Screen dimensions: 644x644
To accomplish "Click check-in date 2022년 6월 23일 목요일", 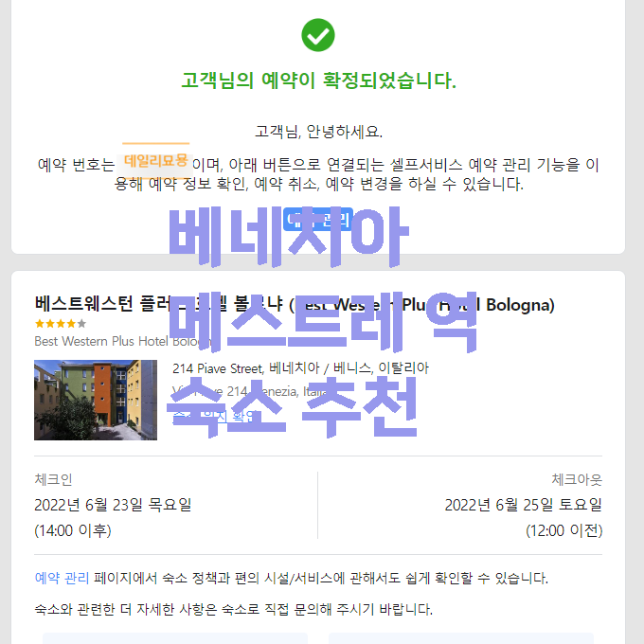I will click(113, 505).
